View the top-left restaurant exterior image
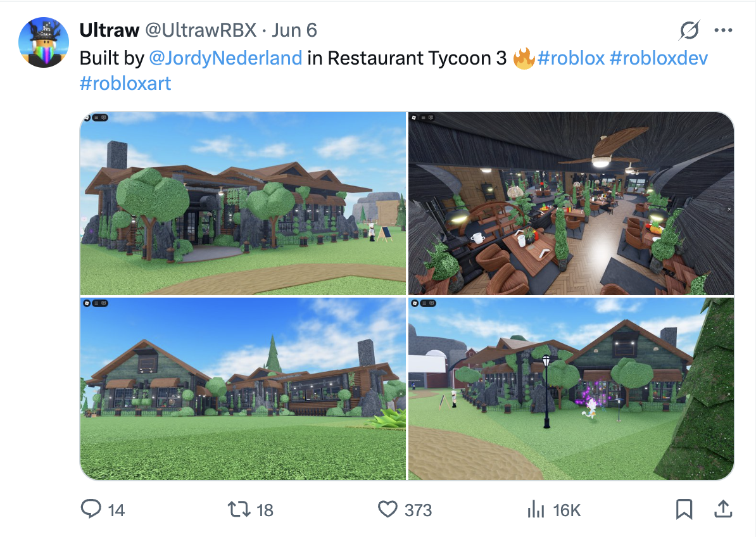This screenshot has height=537, width=756. [x=243, y=203]
